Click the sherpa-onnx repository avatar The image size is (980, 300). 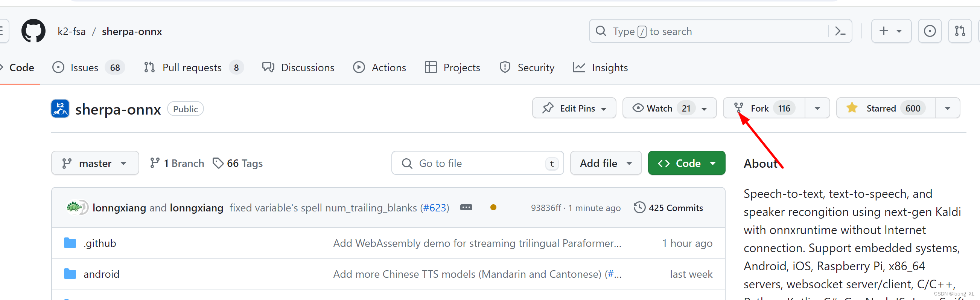point(60,109)
